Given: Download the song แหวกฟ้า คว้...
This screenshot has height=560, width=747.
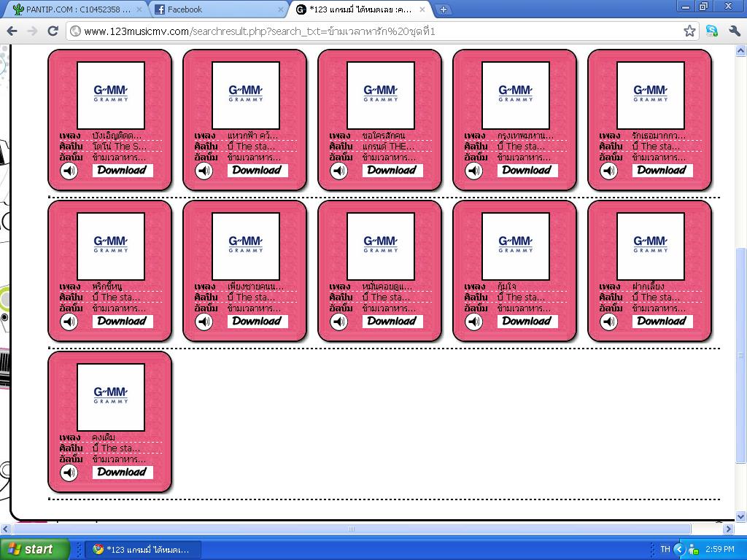Looking at the screenshot, I should click(258, 170).
